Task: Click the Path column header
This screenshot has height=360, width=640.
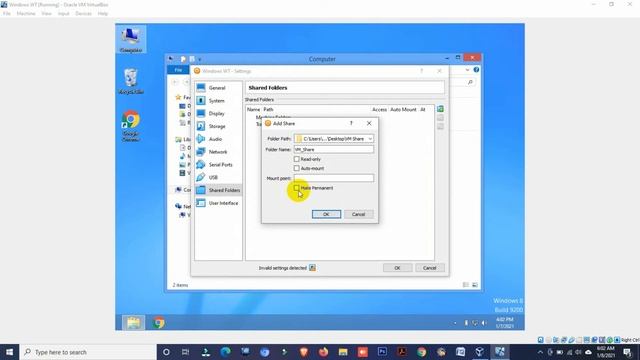Action: pos(268,109)
